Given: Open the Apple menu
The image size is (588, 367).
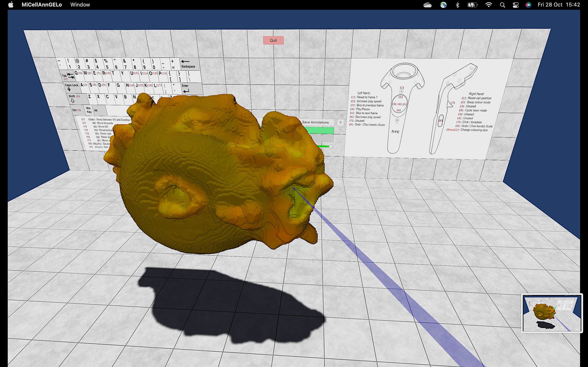Looking at the screenshot, I should click(11, 5).
